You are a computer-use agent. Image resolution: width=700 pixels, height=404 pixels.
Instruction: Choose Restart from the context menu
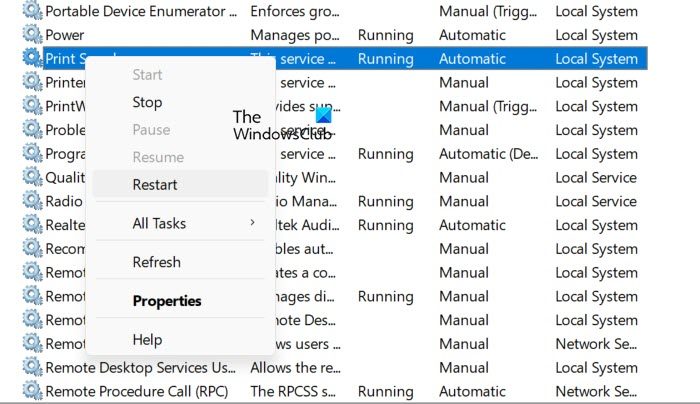(x=155, y=184)
